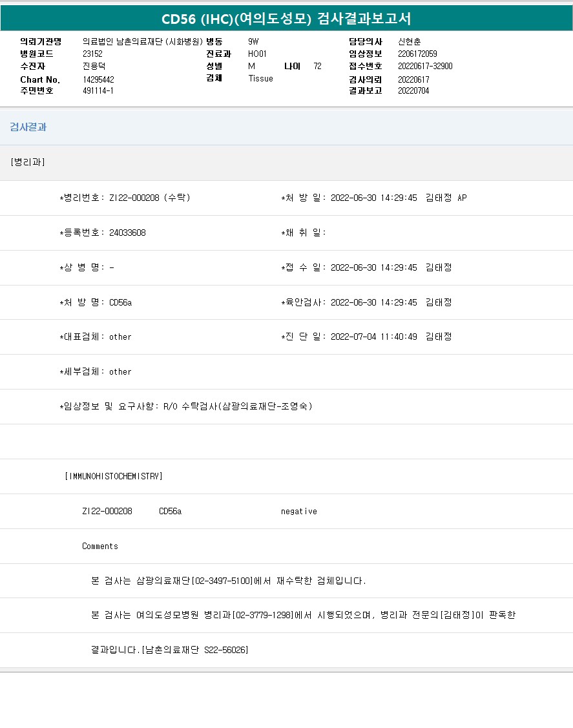Click comment line mentioning '삼광의료재단[02-3497-5100]'
The height and width of the screenshot is (728, 573).
tap(229, 581)
